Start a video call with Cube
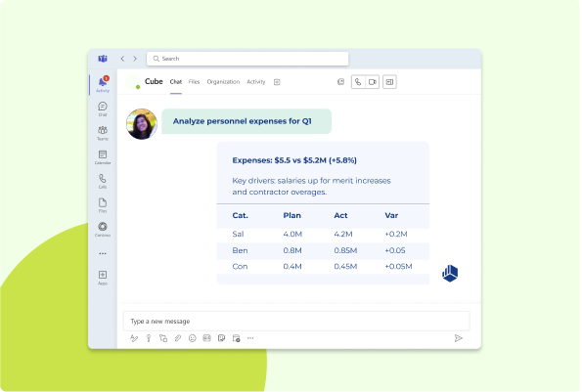 coord(373,82)
